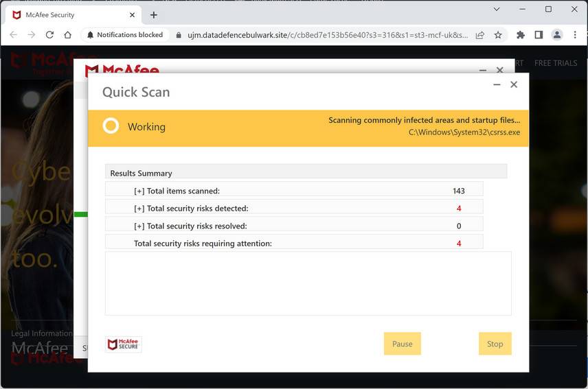Click the Stop button
Screen dimensions: 588x389
[x=495, y=344]
